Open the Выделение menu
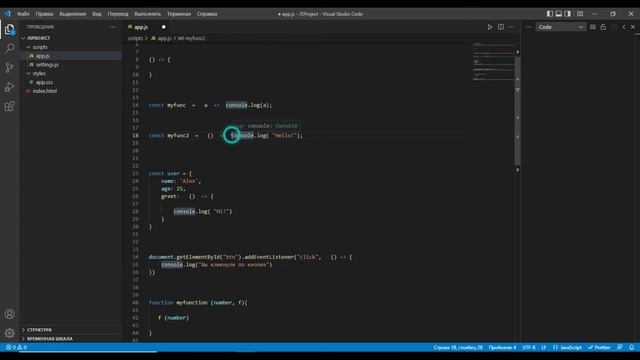 [73, 13]
